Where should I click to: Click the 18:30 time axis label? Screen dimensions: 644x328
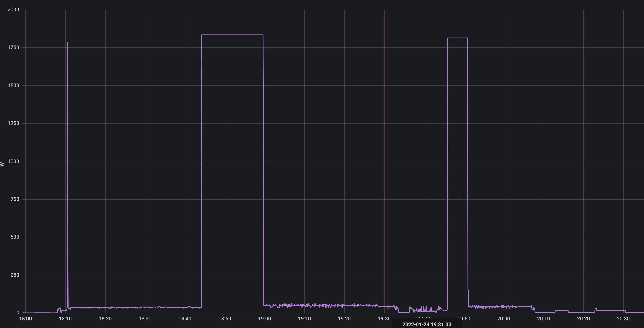pyautogui.click(x=145, y=319)
